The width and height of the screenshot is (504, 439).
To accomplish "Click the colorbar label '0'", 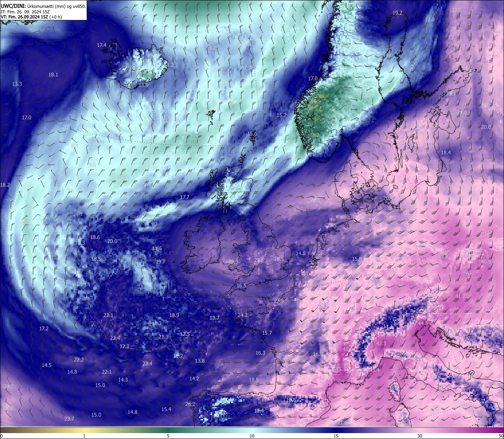I will pyautogui.click(x=1, y=436).
